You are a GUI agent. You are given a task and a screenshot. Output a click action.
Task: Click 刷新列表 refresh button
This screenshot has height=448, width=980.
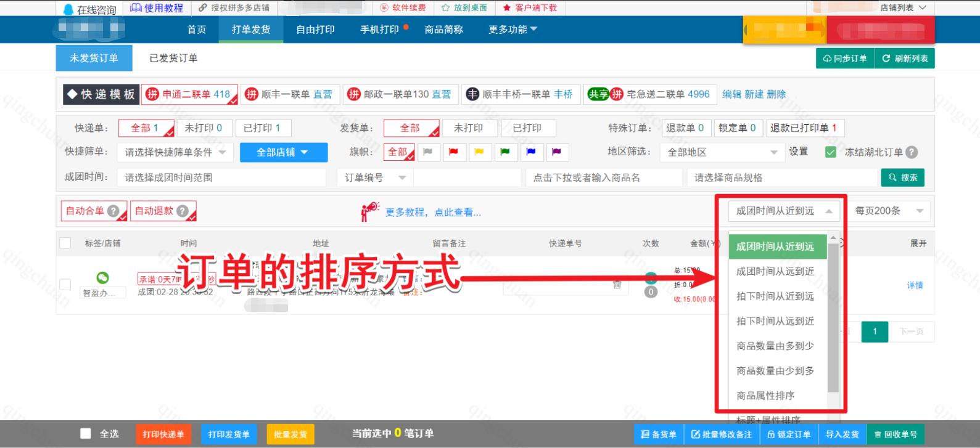click(x=905, y=59)
